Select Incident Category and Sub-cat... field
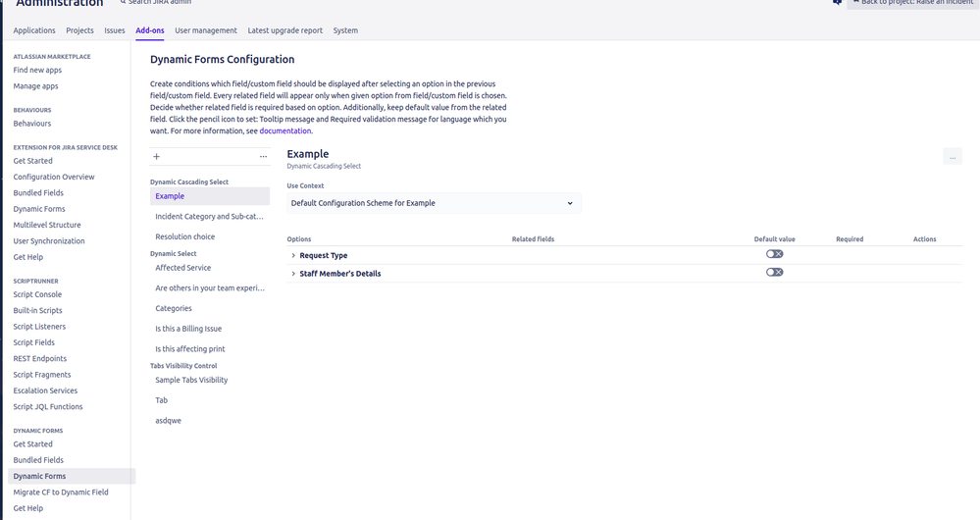Viewport: 980px width, 520px height. [x=209, y=216]
